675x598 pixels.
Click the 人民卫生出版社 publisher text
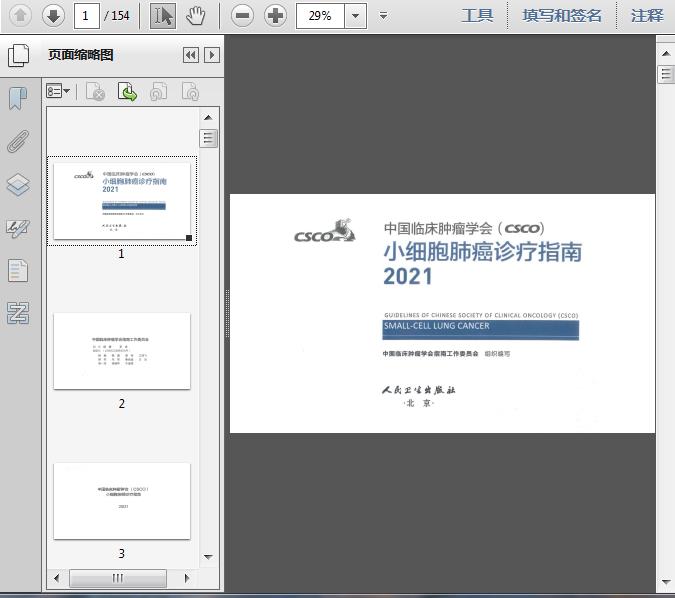(418, 390)
